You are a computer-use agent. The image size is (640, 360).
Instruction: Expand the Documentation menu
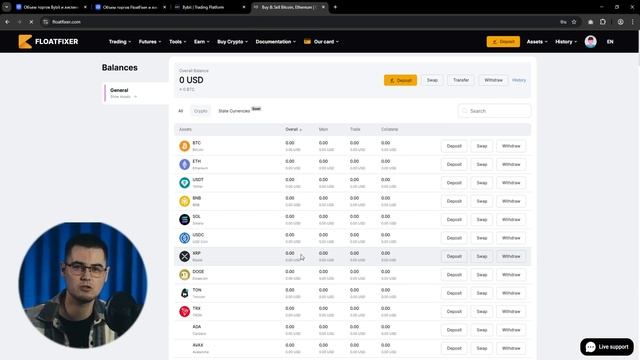tap(276, 42)
